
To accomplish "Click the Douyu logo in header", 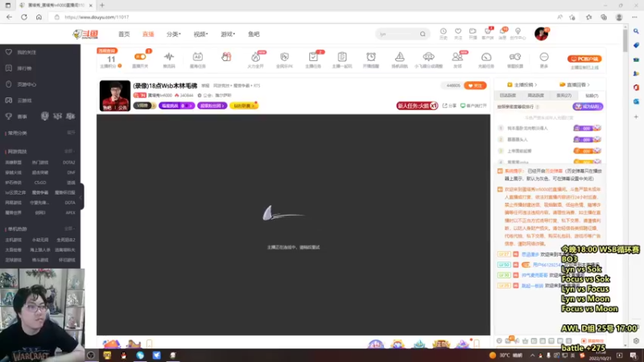I will click(x=85, y=34).
